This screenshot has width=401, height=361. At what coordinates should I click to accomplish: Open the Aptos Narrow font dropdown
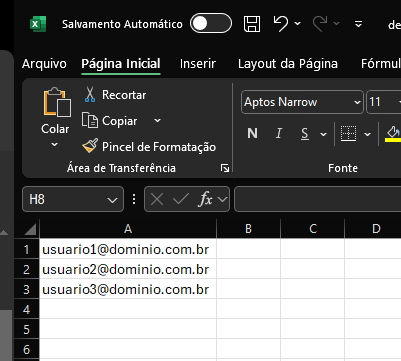(357, 102)
